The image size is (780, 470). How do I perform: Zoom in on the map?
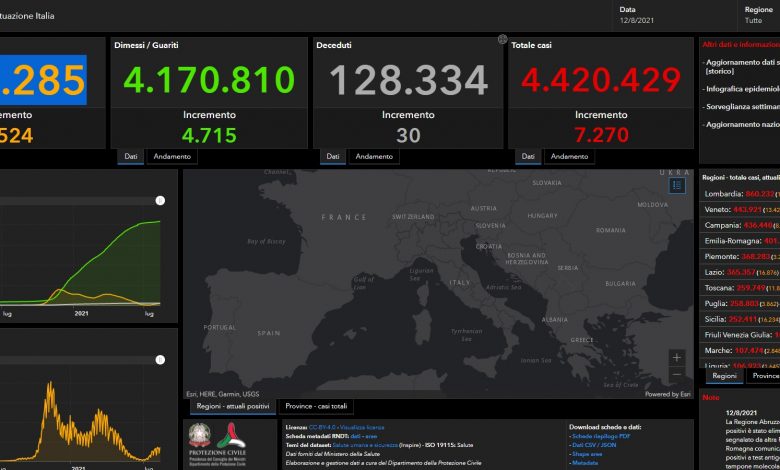[678, 358]
